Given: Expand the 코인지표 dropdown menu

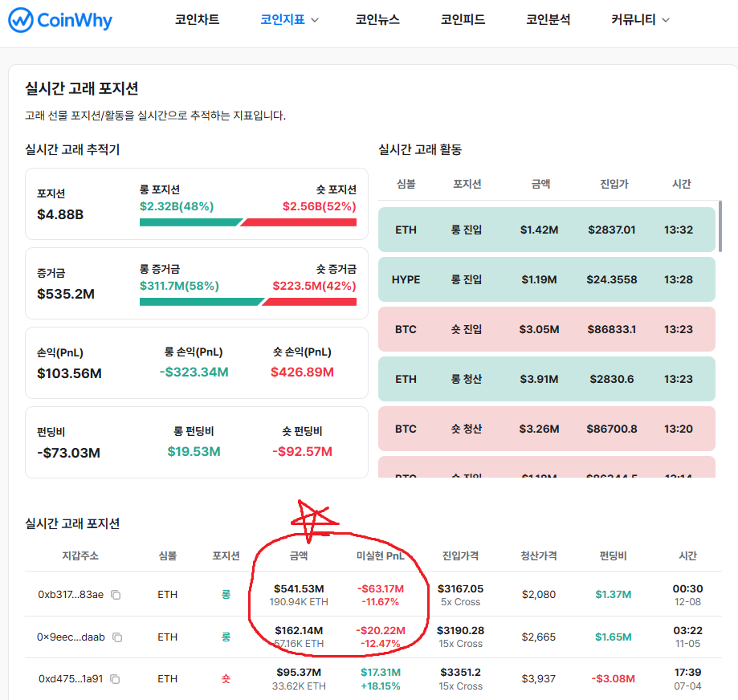Looking at the screenshot, I should tap(290, 20).
